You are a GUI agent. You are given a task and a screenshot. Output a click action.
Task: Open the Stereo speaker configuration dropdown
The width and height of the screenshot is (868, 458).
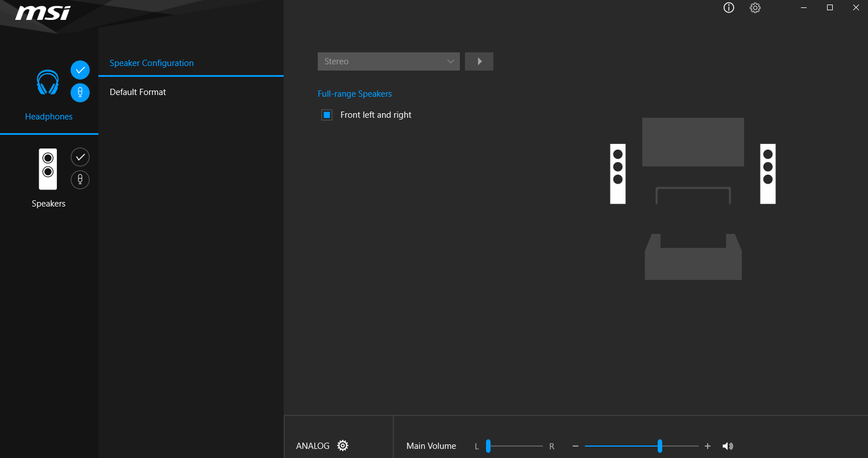(389, 61)
